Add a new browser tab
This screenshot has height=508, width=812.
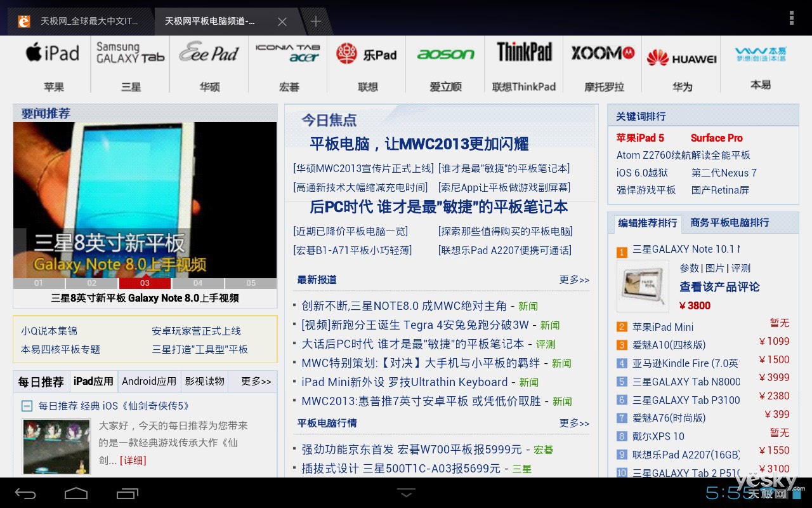[x=315, y=22]
